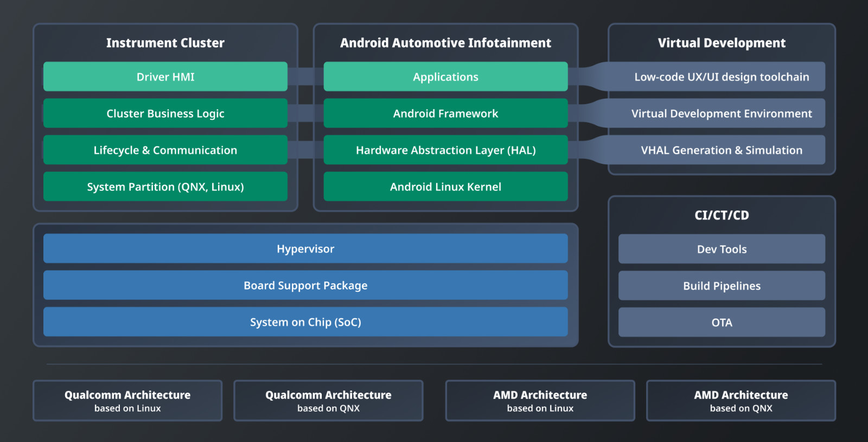The height and width of the screenshot is (442, 868).
Task: Select the Cluster Business Logic block
Action: (x=165, y=113)
